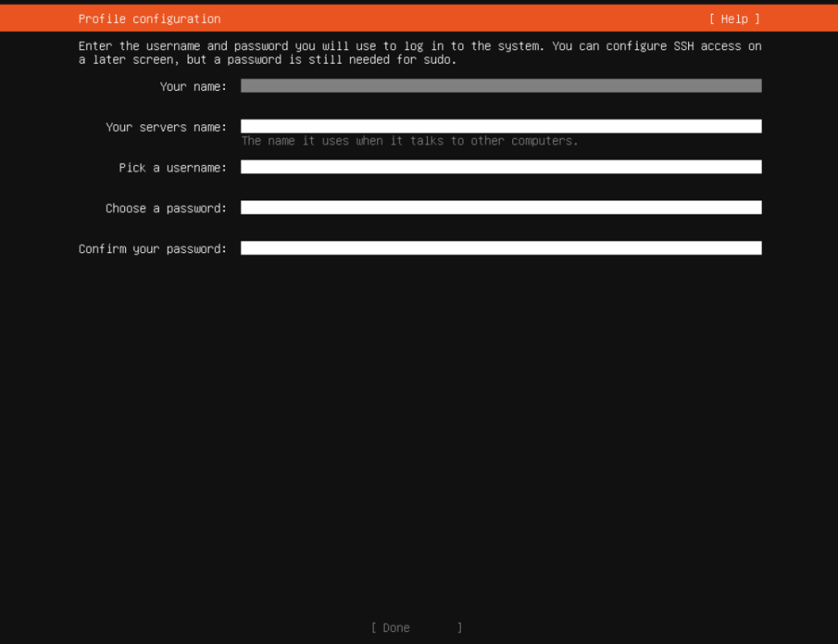Select the Your name label
Image resolution: width=838 pixels, height=644 pixels.
(193, 86)
